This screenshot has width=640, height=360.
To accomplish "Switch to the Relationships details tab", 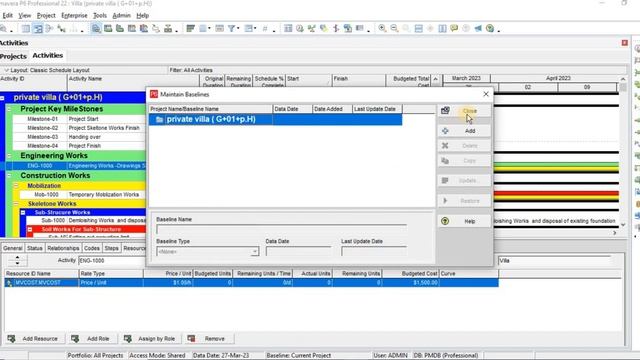I will click(x=63, y=248).
